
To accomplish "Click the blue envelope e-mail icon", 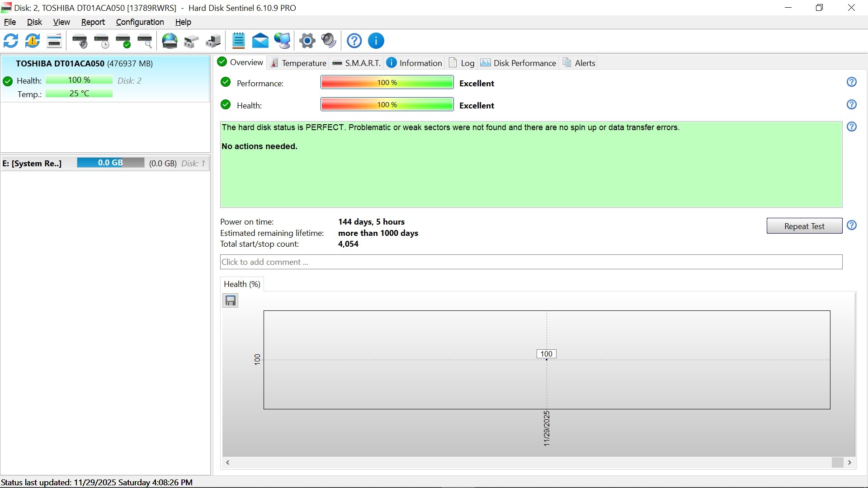I will [260, 41].
